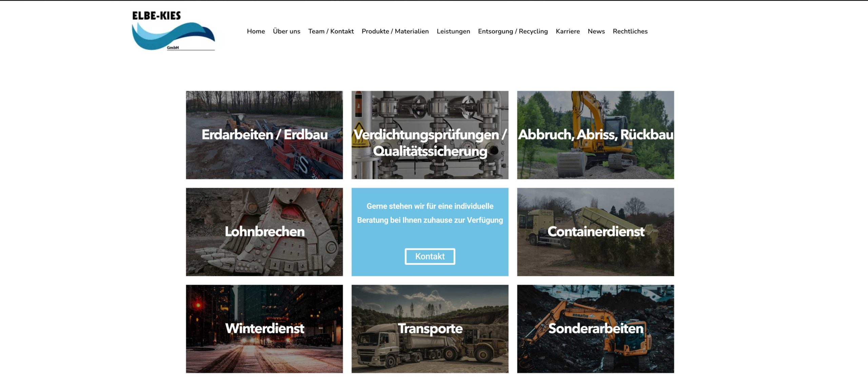
Task: Choose the Lohnbrechen service tile
Action: [x=264, y=232]
